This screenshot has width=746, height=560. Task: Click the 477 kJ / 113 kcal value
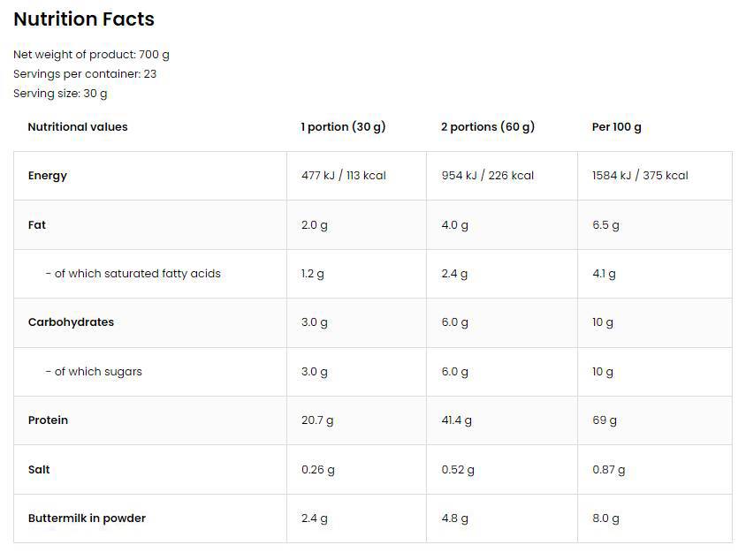pyautogui.click(x=343, y=176)
